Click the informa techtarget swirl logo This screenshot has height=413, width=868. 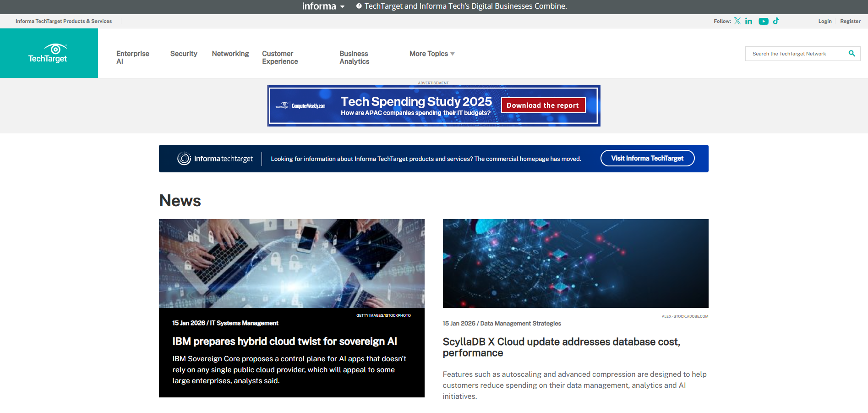[184, 159]
